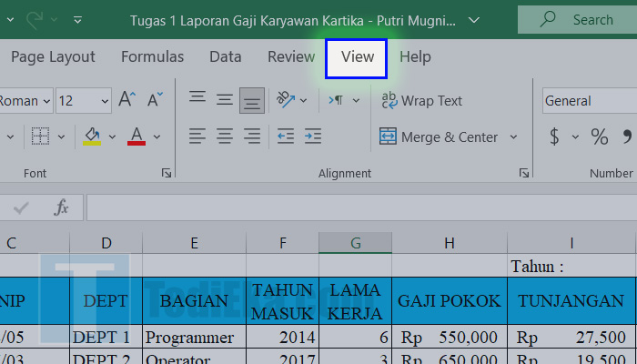Screen dimensions: 637x364
Task: Decrease font size with smaller A icon
Action: coord(155,99)
